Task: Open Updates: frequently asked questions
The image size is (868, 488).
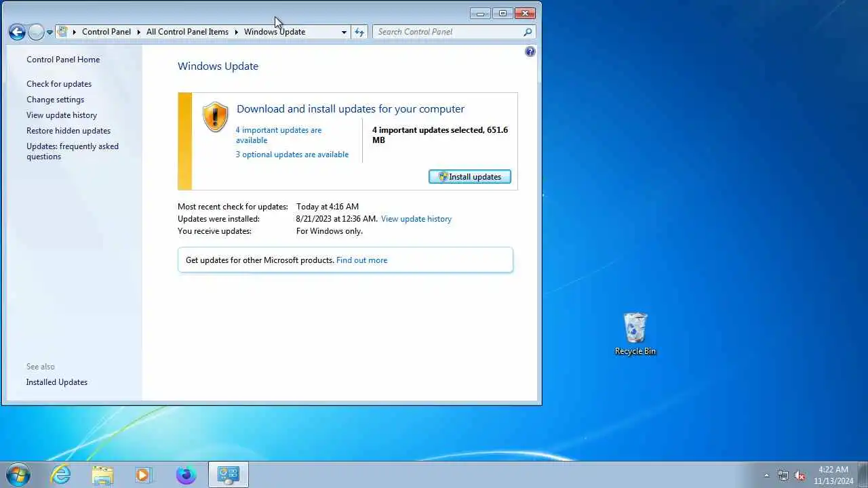Action: point(73,151)
